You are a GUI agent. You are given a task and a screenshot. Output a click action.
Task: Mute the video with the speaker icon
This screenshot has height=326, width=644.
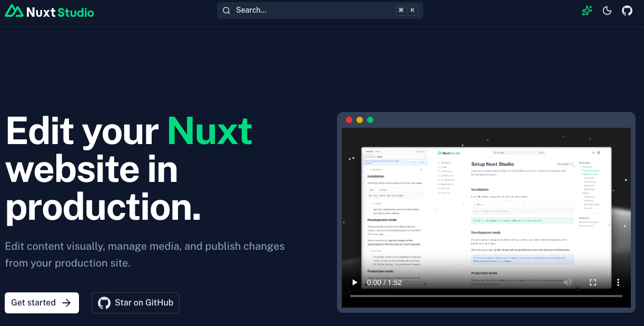pos(568,282)
